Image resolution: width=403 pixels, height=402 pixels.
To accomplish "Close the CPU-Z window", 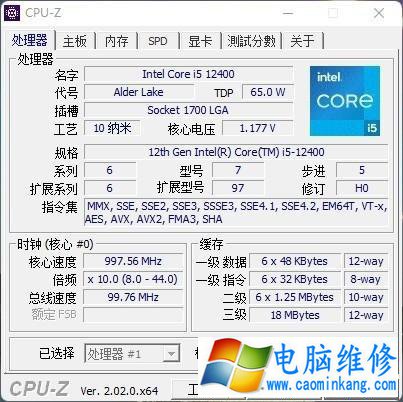I will coord(379,13).
